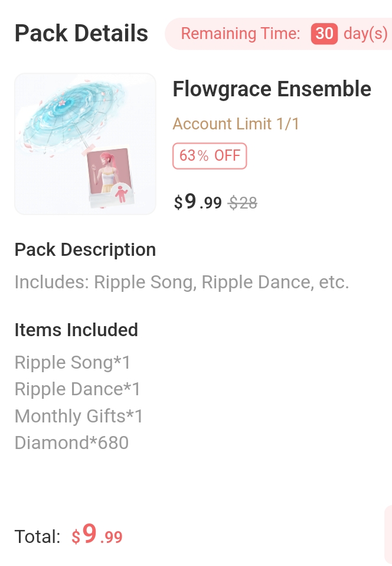Select the Flowgrace Ensemble title
This screenshot has height=566, width=392.
coord(272,89)
